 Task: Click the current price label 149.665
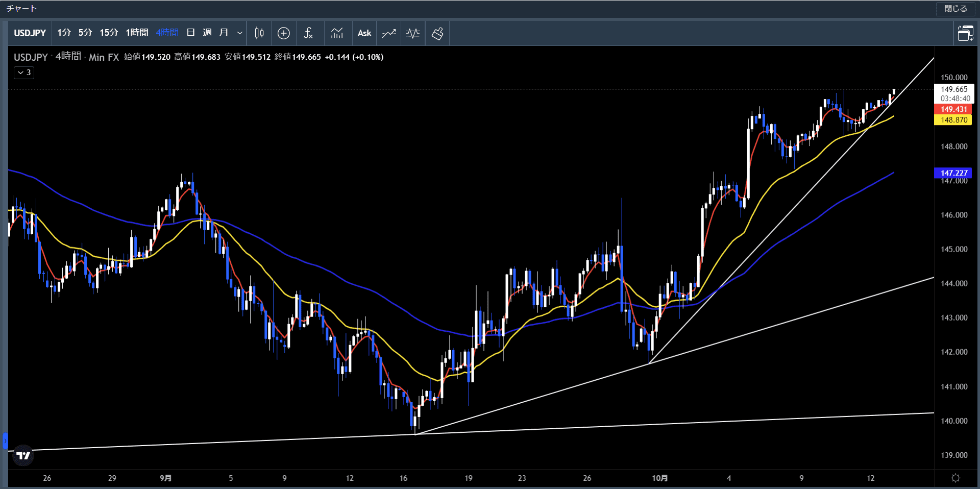tap(954, 89)
